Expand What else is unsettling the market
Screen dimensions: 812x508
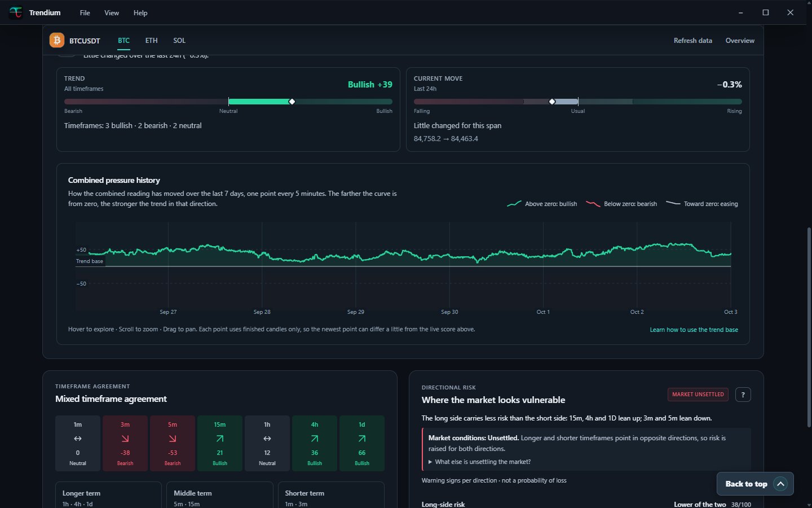(479, 462)
